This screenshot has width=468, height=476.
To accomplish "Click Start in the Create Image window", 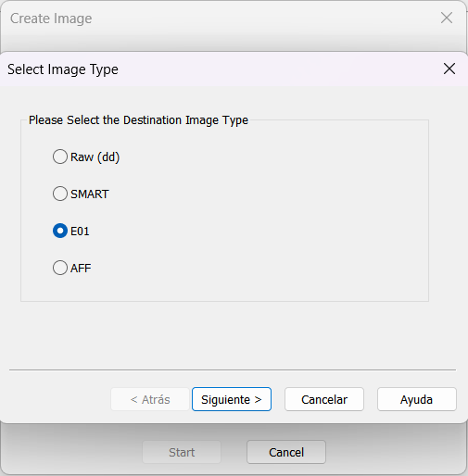I will coord(182,452).
